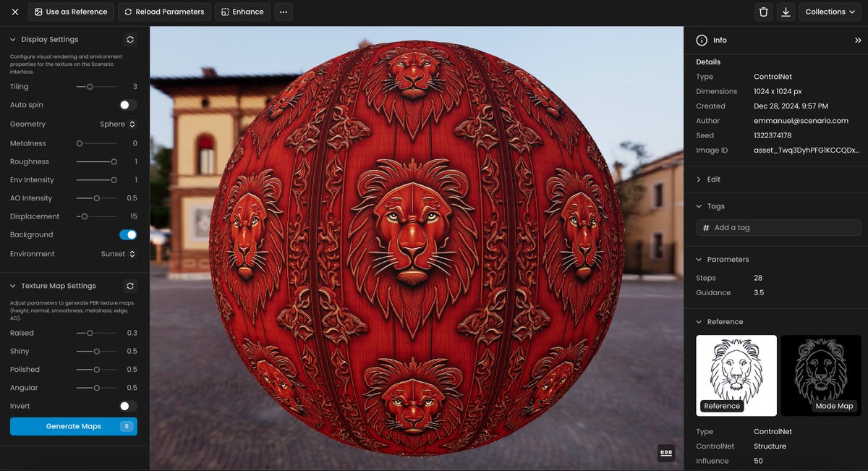This screenshot has width=868, height=471.
Task: Click the Influence value 50
Action: pos(758,461)
